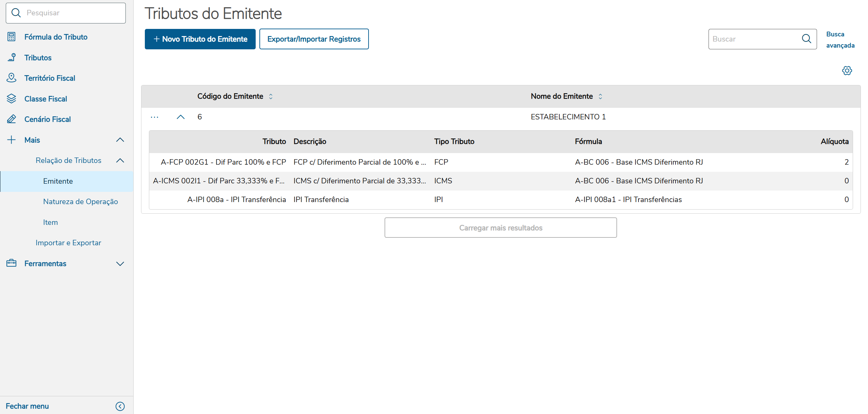The image size is (868, 414).
Task: Click the Território Fiscal pin icon
Action: pos(11,78)
